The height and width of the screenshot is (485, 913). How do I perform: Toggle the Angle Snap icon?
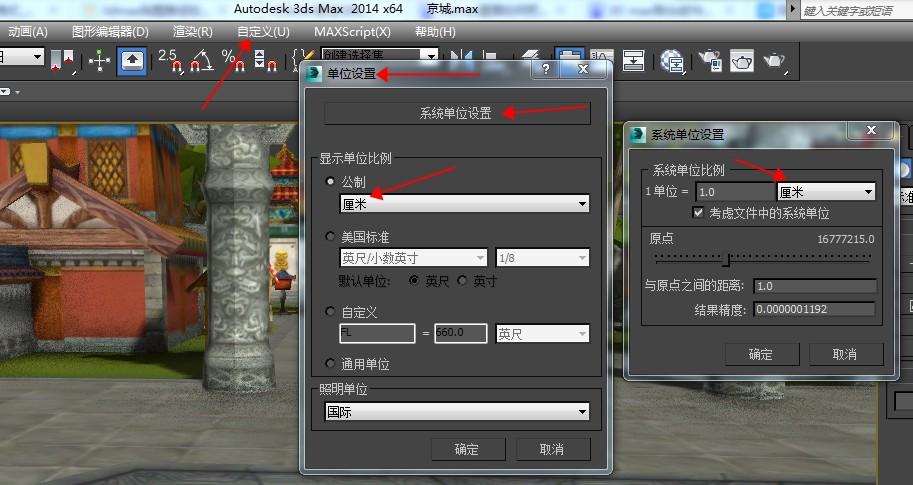202,61
